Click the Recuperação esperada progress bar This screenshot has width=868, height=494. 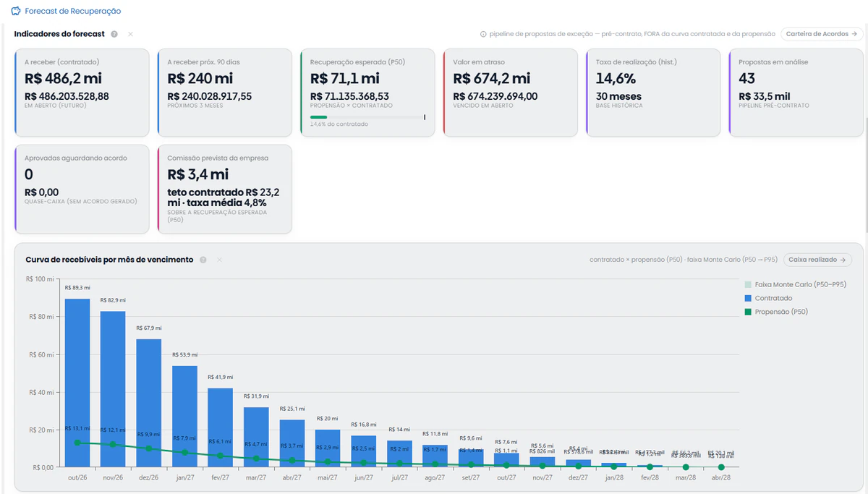point(367,116)
